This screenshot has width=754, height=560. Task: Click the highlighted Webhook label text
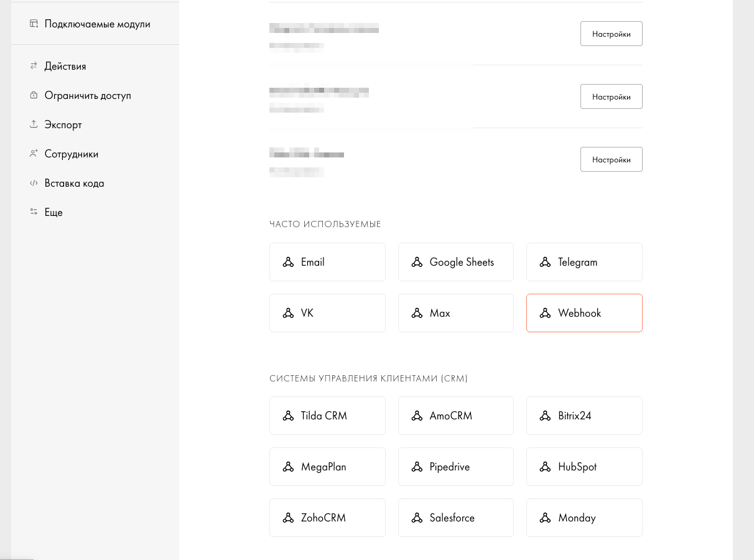pos(579,313)
